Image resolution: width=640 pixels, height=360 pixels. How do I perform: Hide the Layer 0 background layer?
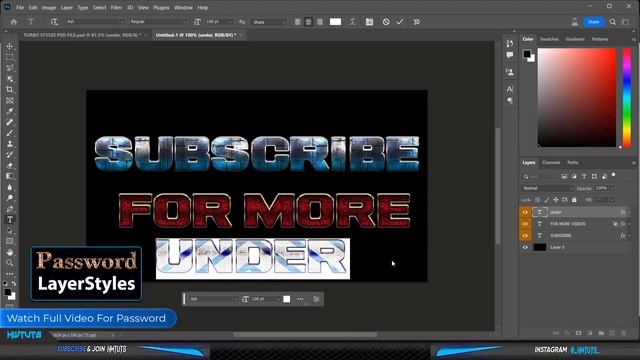point(525,247)
